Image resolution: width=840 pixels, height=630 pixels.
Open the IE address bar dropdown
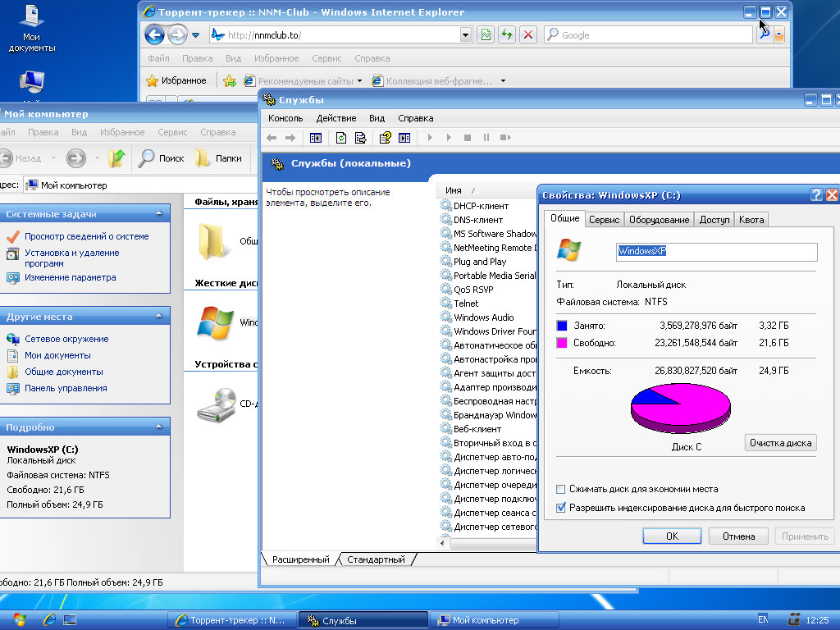click(466, 35)
